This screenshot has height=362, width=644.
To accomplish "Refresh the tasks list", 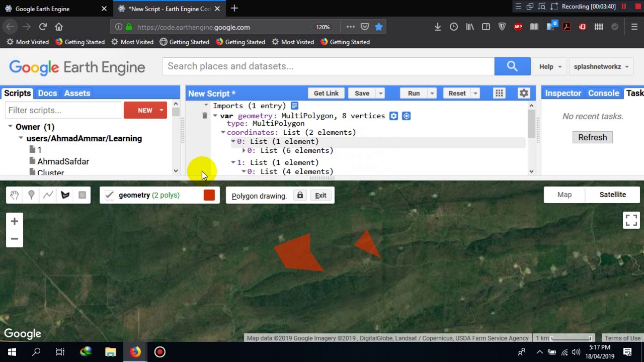I will click(592, 137).
